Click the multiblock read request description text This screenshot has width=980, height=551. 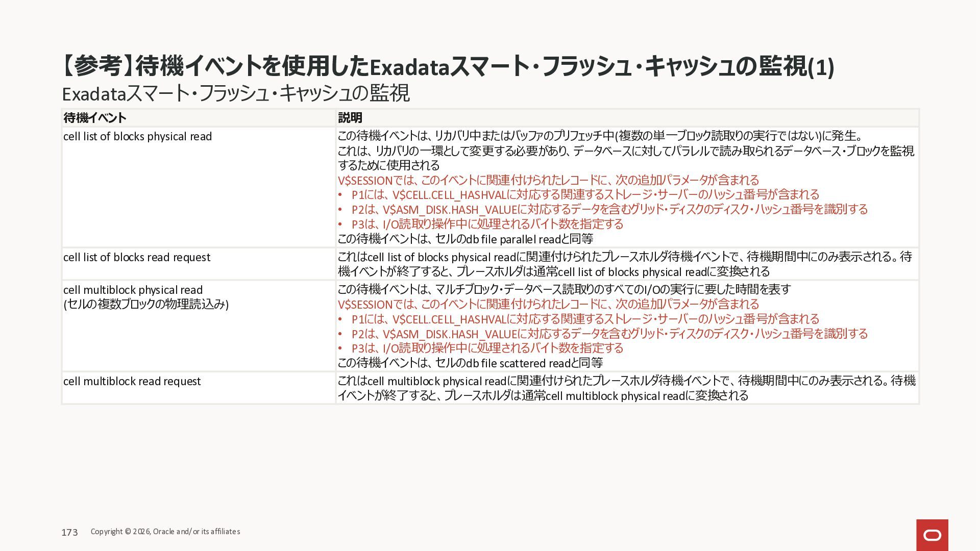626,388
